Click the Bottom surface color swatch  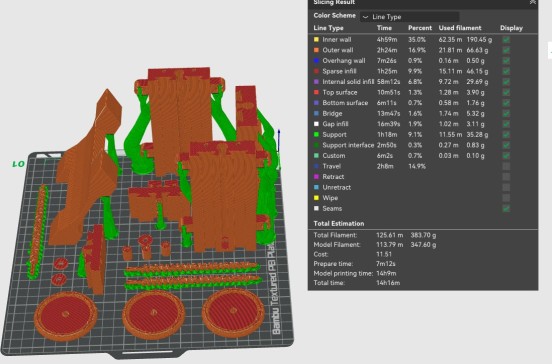316,103
